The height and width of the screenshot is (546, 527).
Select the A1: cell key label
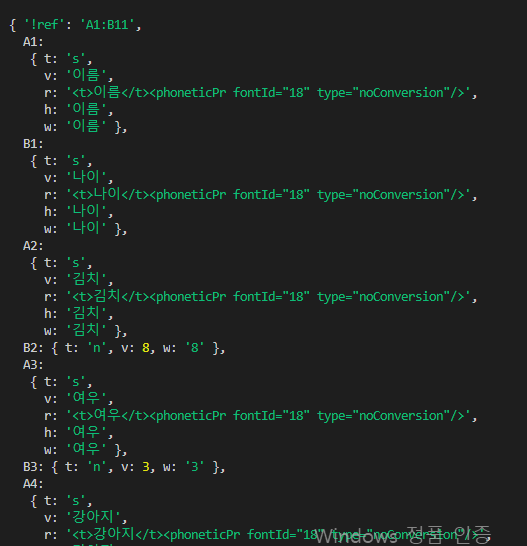tap(33, 42)
